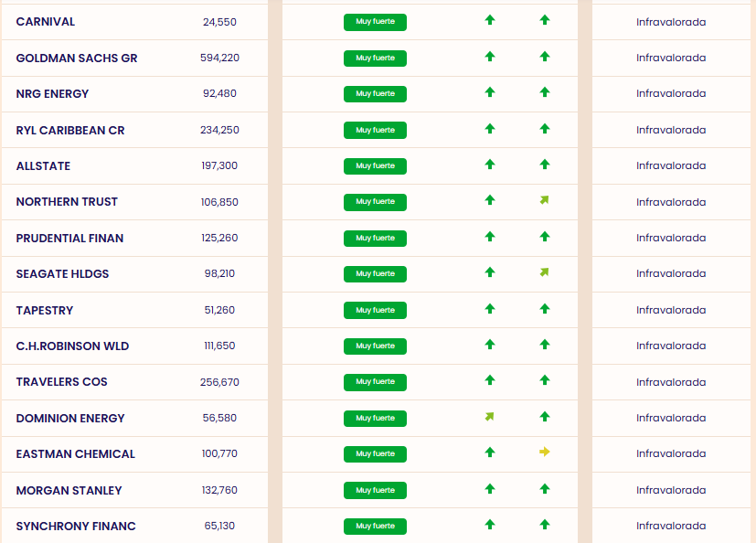
Task: Click Infravalorada in the Dominion Energy row
Action: pyautogui.click(x=671, y=418)
